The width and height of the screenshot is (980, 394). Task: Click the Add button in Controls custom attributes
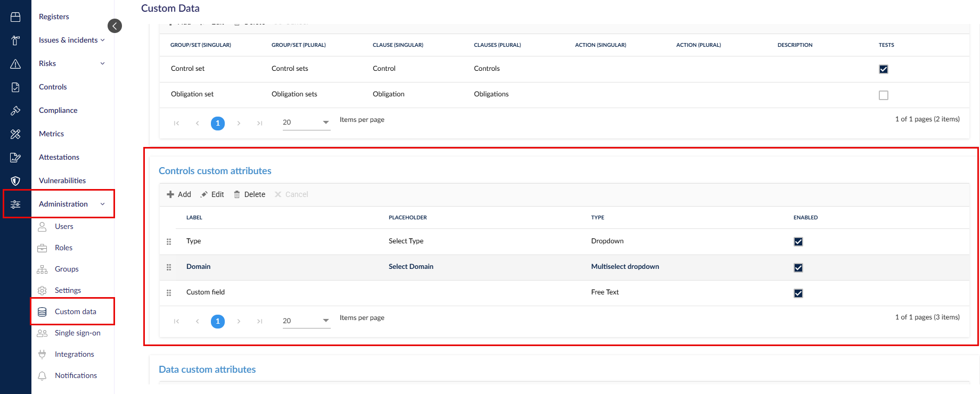click(x=179, y=195)
